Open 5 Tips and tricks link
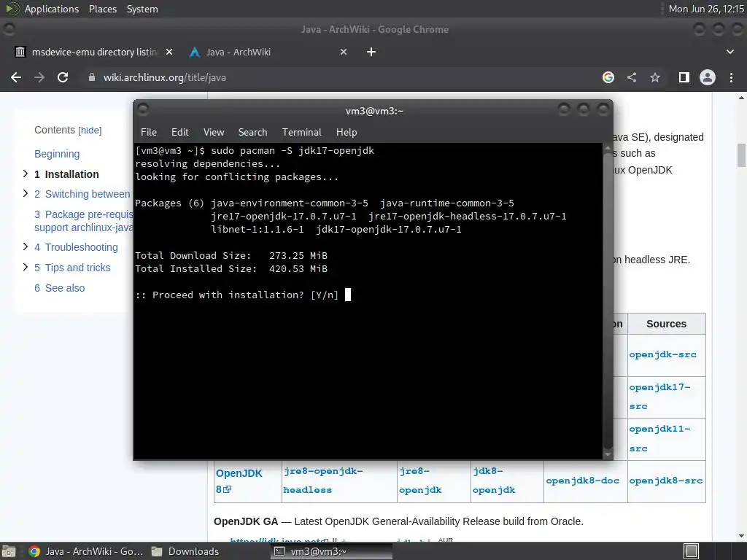This screenshot has width=747, height=560. coord(72,268)
